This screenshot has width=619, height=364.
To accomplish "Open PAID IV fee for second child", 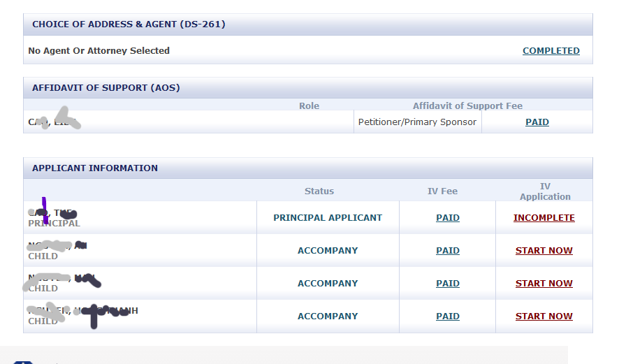I will (448, 283).
